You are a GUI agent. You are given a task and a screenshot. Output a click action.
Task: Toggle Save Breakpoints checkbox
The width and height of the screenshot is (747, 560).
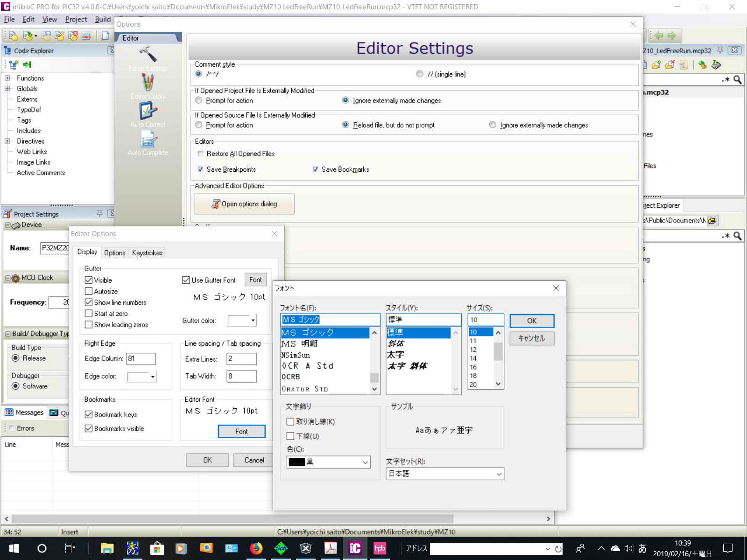201,169
